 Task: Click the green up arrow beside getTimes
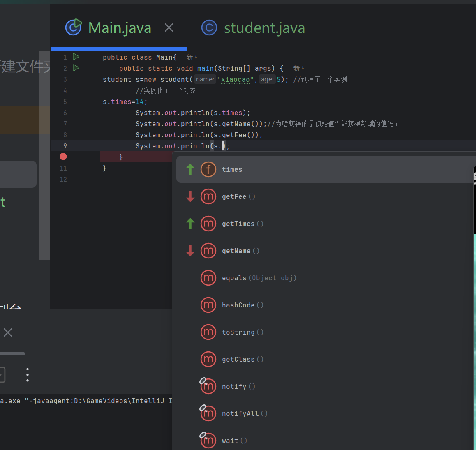[190, 224]
